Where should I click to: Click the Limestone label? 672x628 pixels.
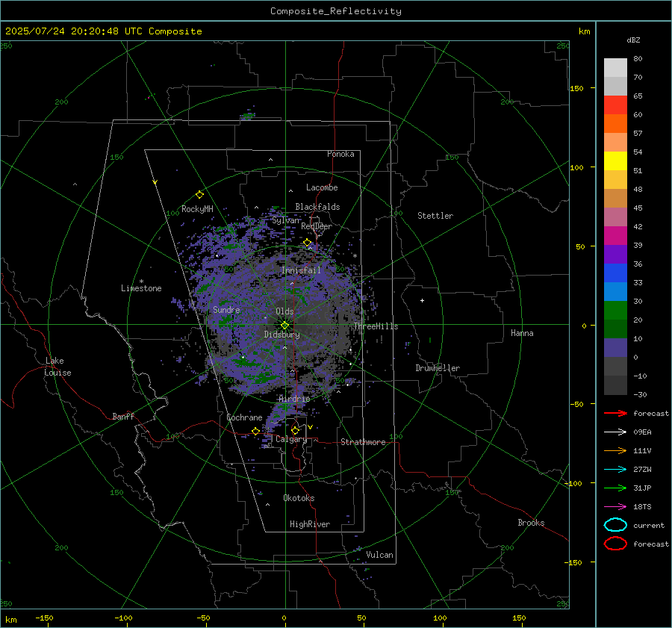(x=141, y=288)
